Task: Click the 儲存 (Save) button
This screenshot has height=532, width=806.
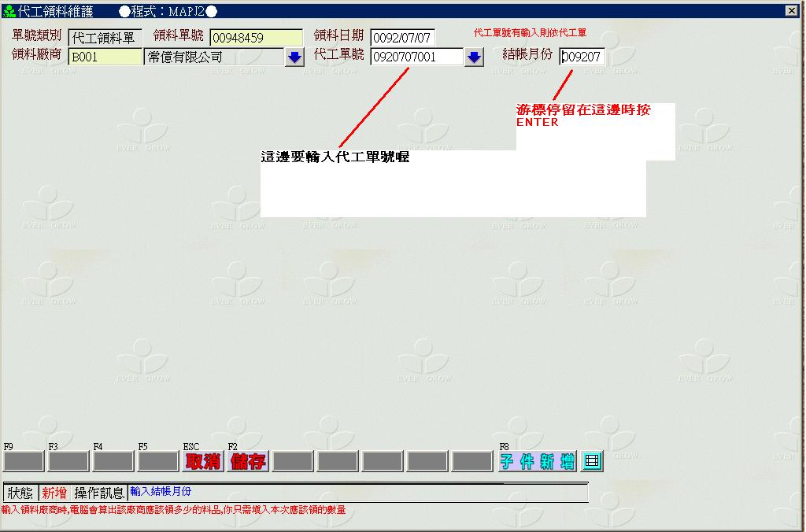Action: pyautogui.click(x=248, y=461)
